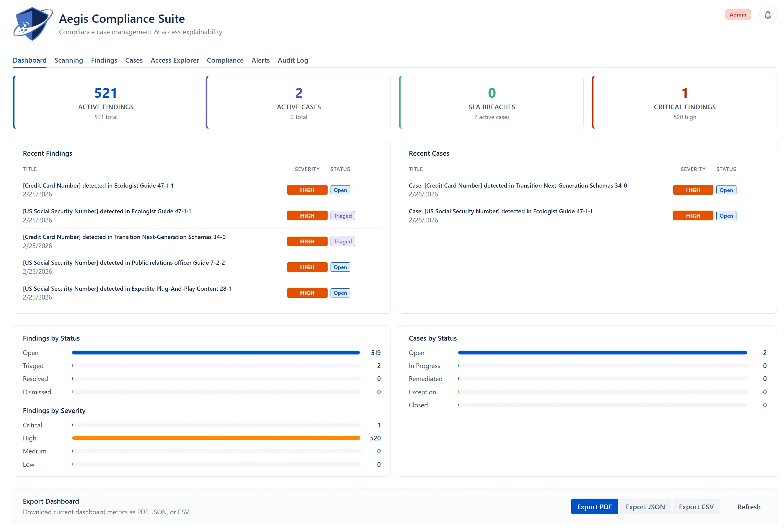Open the notifications bell
The width and height of the screenshot is (784, 532).
tap(767, 15)
